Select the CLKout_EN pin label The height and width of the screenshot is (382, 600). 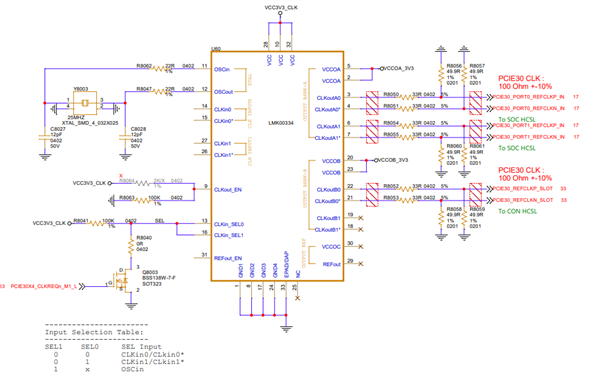tap(228, 189)
